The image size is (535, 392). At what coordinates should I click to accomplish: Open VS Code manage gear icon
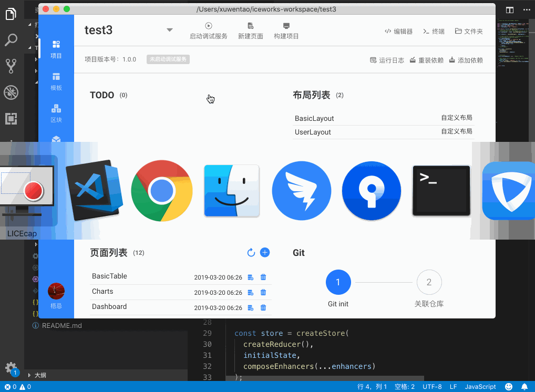click(11, 368)
